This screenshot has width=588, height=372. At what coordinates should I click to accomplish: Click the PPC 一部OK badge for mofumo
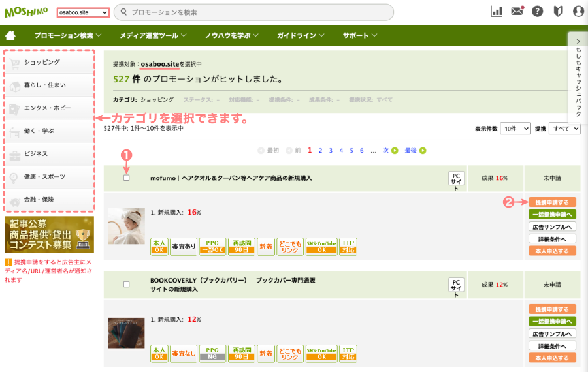tap(212, 247)
